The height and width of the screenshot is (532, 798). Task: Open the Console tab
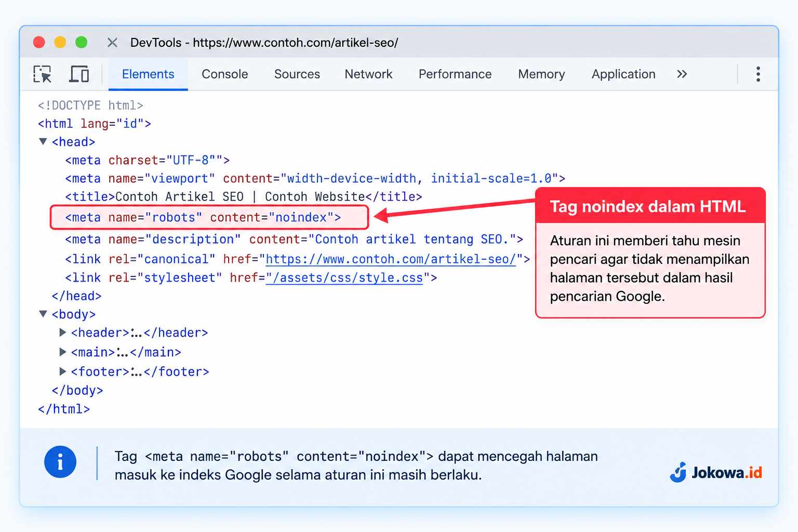pyautogui.click(x=225, y=74)
